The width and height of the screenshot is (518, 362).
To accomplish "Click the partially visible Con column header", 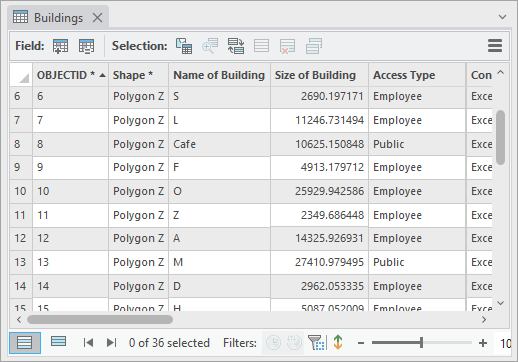I will [479, 75].
